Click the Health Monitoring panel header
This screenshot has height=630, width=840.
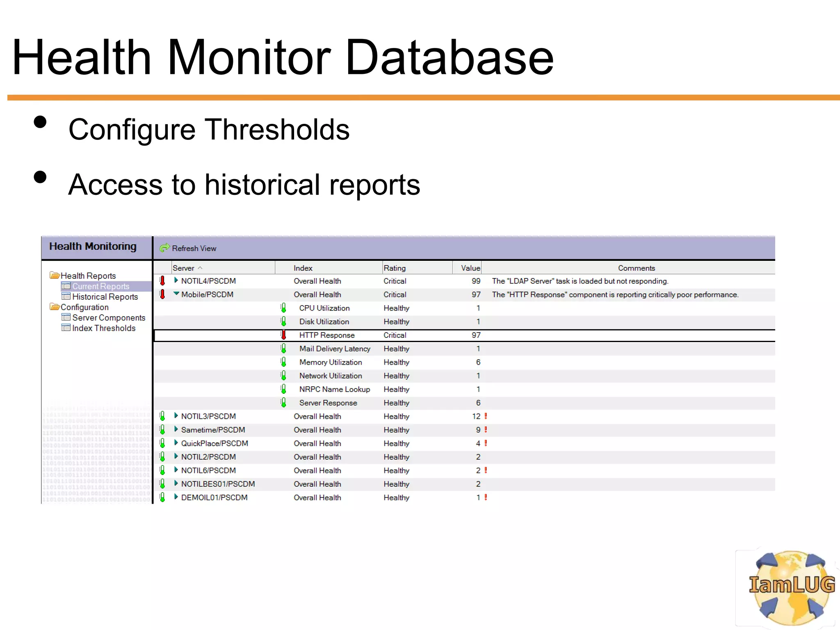pos(93,246)
